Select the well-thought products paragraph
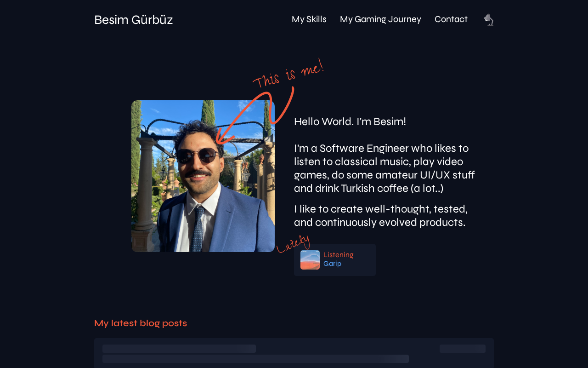 (381, 216)
